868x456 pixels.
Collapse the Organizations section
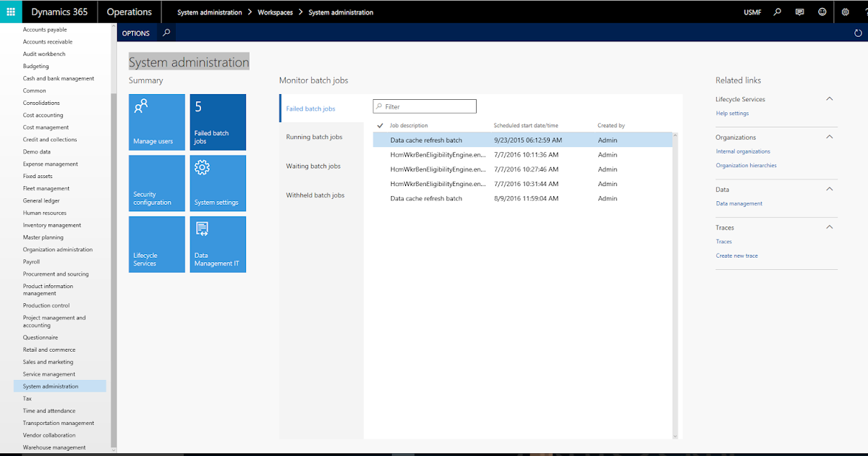(x=830, y=137)
